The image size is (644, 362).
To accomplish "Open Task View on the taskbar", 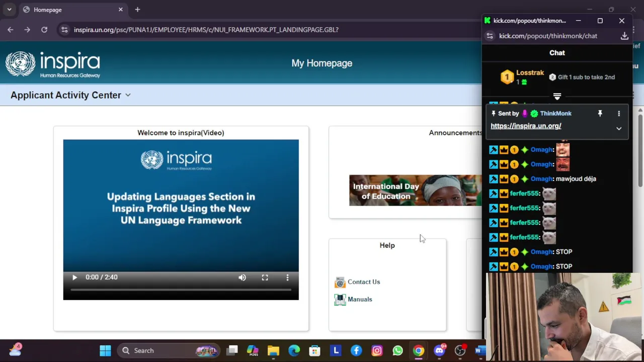I will tap(232, 350).
